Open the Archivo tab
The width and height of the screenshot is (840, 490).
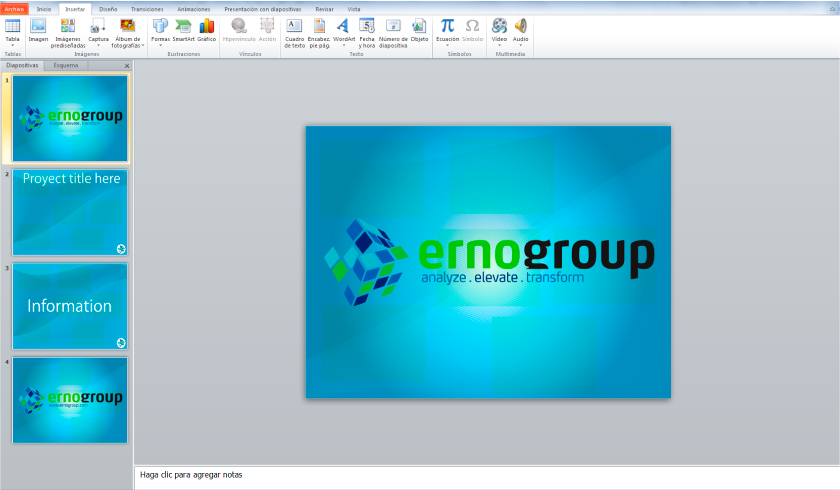pos(14,9)
